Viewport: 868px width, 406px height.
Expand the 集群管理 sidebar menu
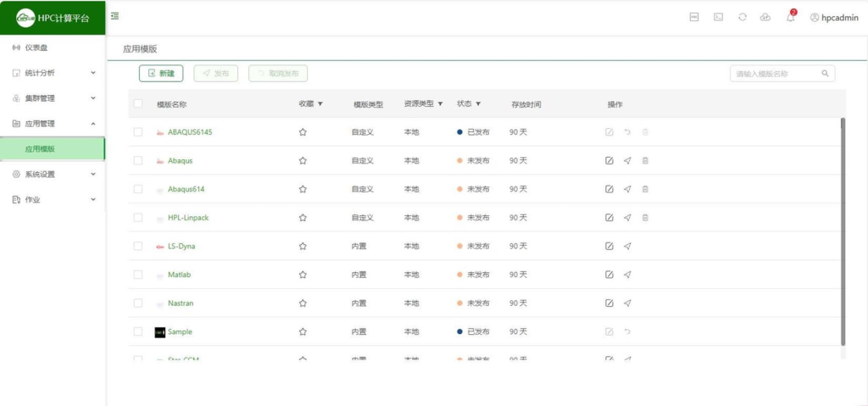(x=53, y=98)
